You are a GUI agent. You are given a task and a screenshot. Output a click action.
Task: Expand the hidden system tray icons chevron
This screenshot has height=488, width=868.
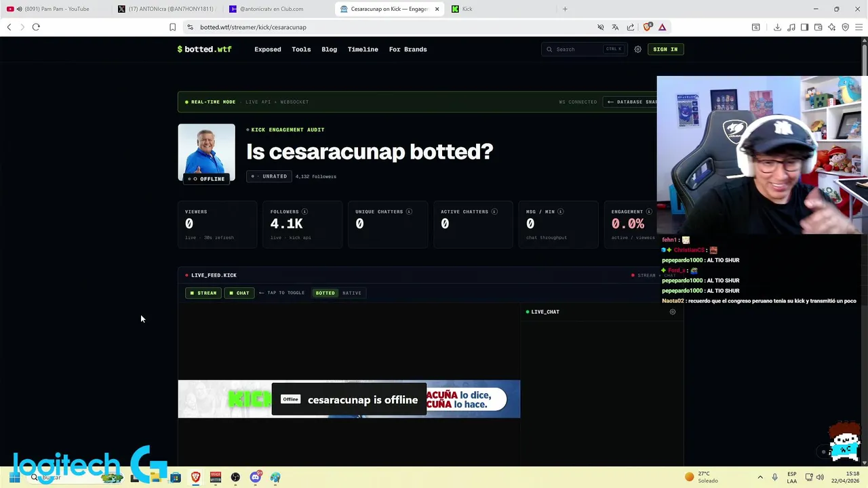click(760, 477)
